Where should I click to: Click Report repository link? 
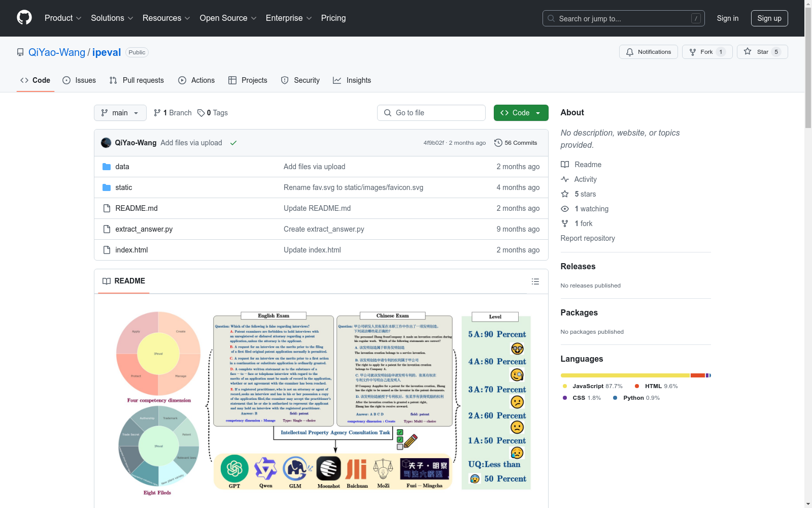coord(588,238)
